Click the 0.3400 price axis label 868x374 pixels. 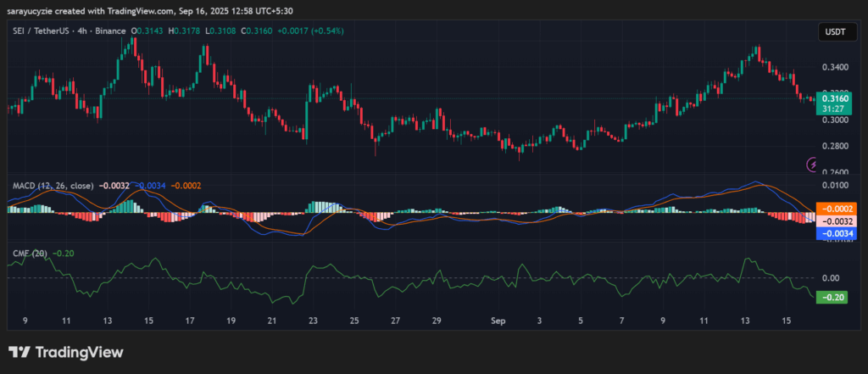836,67
